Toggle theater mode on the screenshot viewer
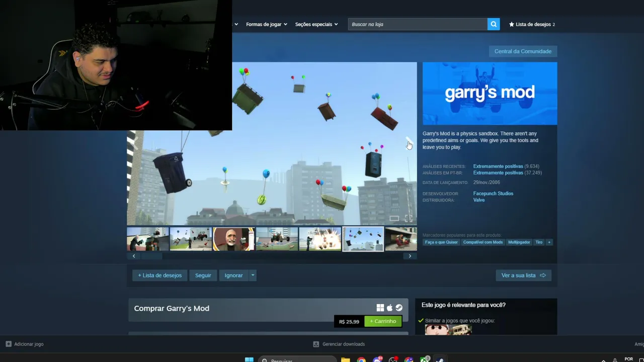Image resolution: width=644 pixels, height=362 pixels. pos(394,218)
